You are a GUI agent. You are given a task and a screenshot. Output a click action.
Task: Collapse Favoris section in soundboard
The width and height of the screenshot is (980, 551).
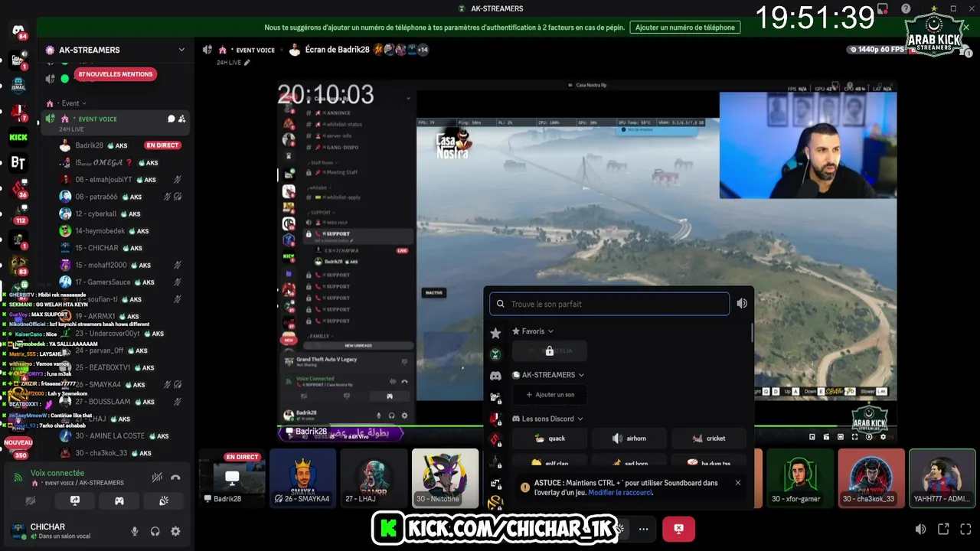click(533, 331)
